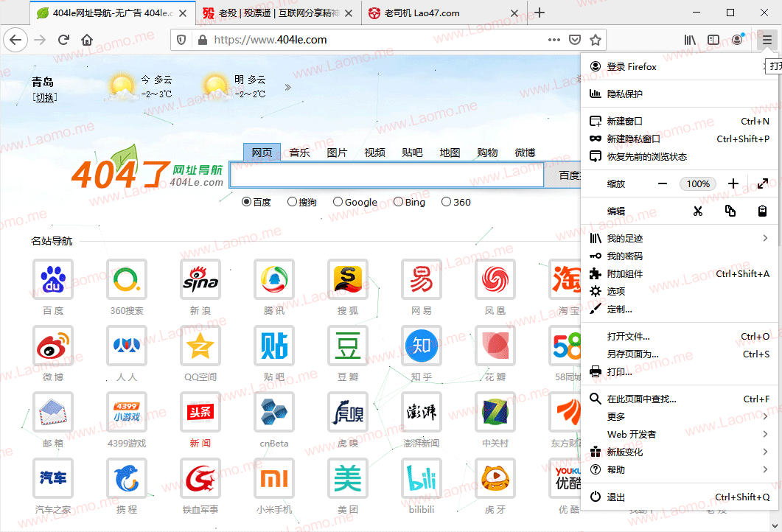Open the Baidu site icon
782x532 pixels.
coord(53,279)
